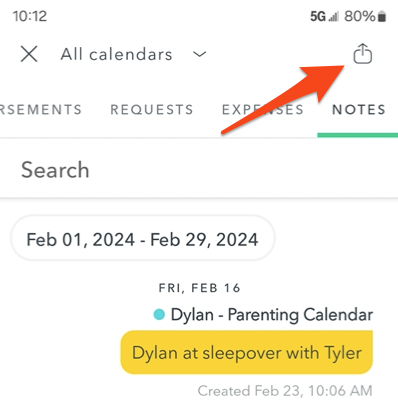Select the Notes tab
Viewport: 398px width, 406px height.
point(359,109)
